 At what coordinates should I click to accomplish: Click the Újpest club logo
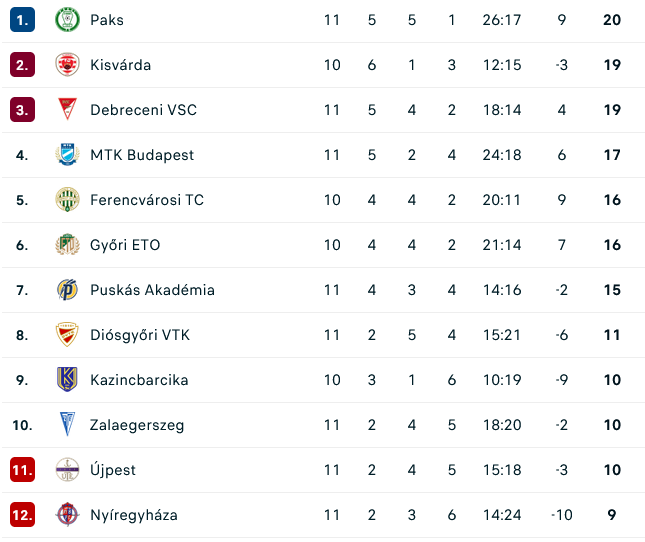[x=67, y=470]
